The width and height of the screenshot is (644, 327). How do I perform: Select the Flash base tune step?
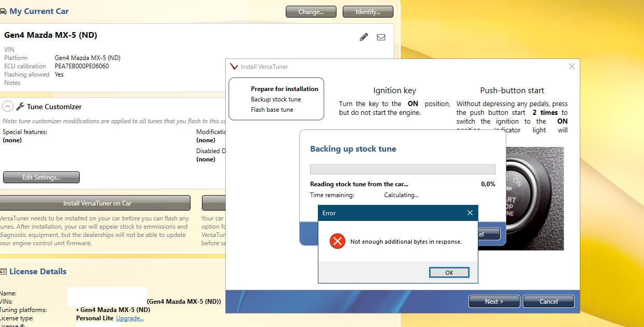272,110
